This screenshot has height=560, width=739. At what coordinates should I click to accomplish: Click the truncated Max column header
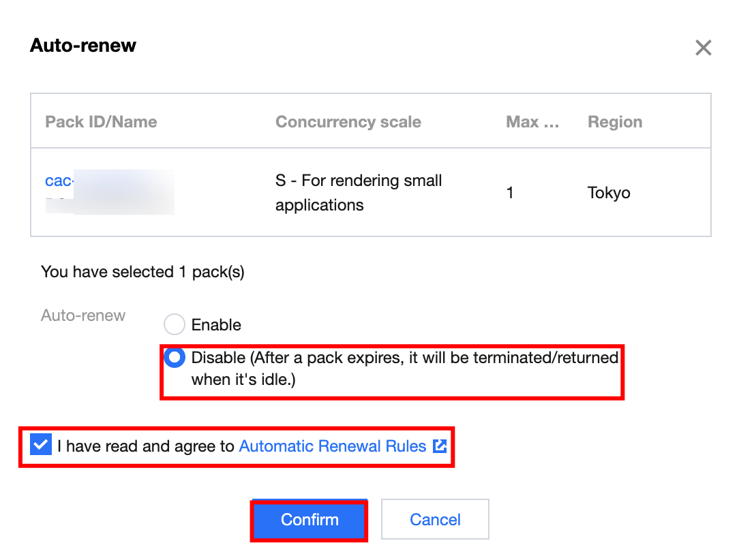pyautogui.click(x=532, y=122)
